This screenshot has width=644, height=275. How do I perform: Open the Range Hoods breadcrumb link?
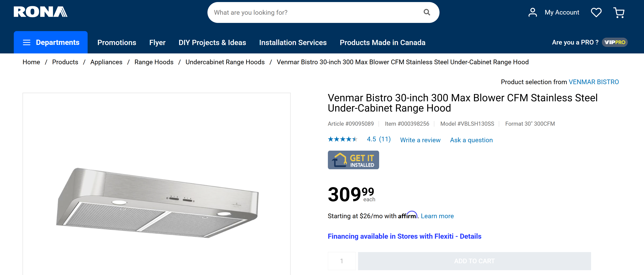pos(154,62)
